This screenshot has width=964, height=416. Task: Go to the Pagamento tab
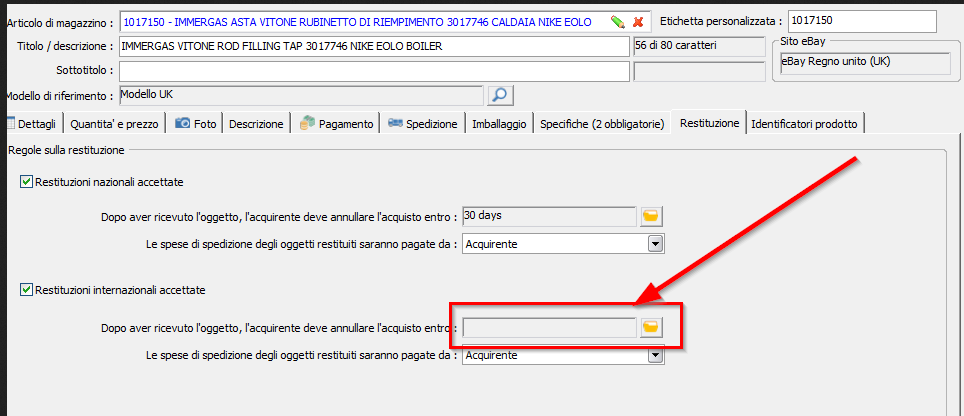tap(336, 124)
